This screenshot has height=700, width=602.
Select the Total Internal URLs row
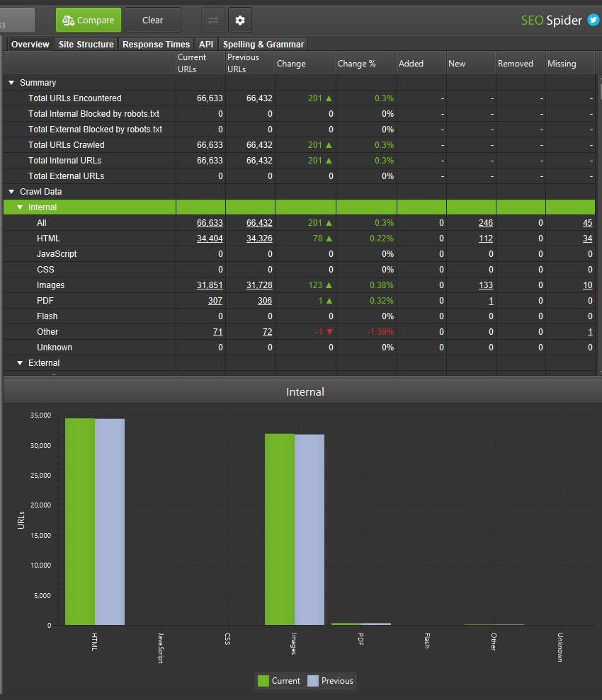click(x=299, y=160)
